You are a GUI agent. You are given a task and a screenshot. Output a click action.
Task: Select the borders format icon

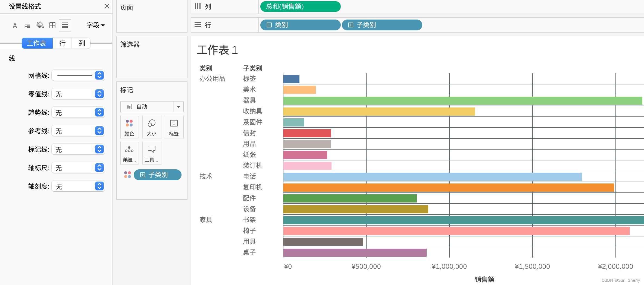(x=52, y=25)
